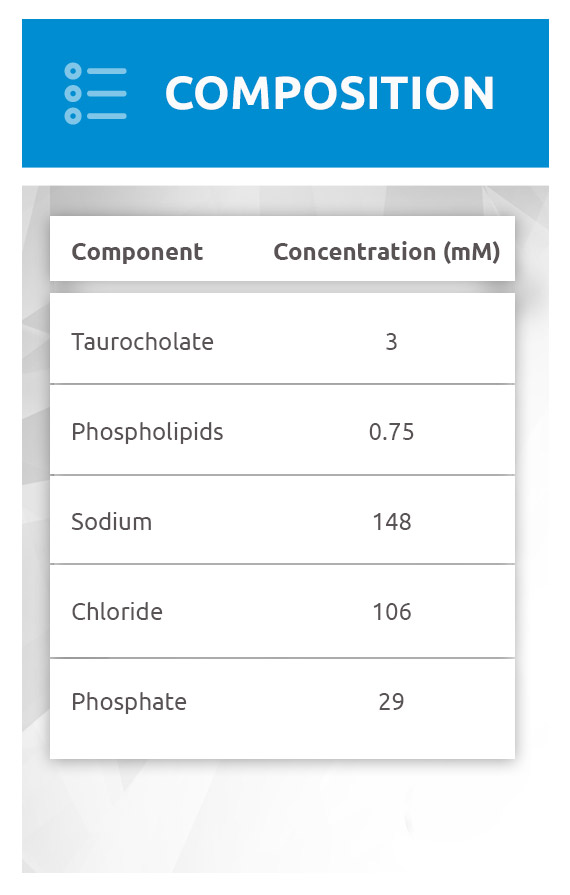Click the bottom line of the list icon

click(x=107, y=116)
